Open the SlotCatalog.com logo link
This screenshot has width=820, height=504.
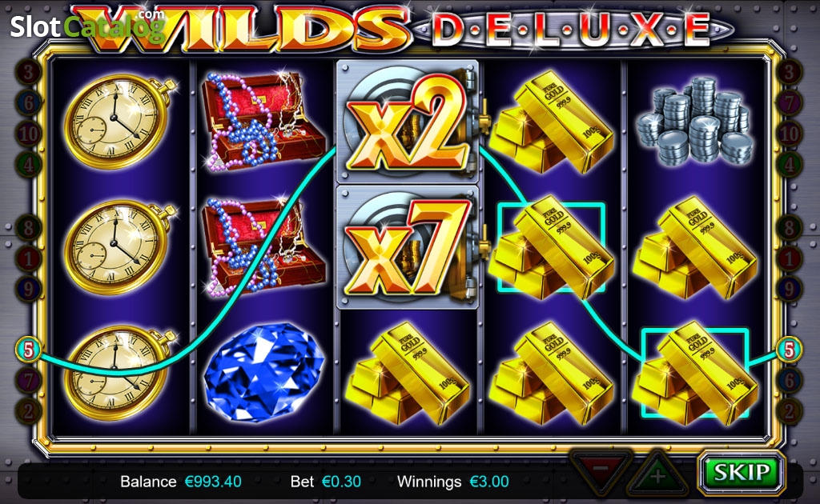pyautogui.click(x=88, y=25)
